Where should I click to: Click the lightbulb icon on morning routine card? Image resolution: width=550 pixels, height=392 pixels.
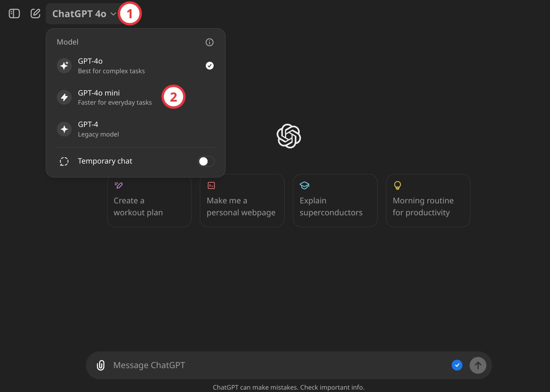point(397,185)
